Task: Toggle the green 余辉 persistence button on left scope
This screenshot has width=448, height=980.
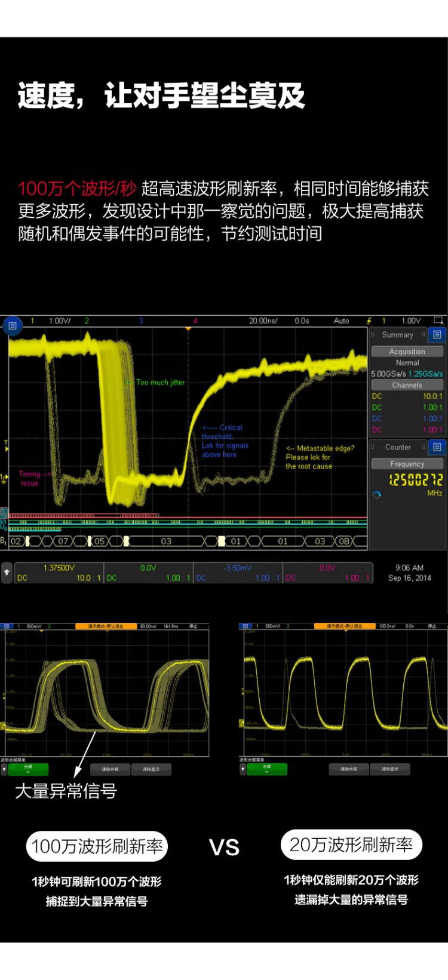Action: tap(28, 769)
